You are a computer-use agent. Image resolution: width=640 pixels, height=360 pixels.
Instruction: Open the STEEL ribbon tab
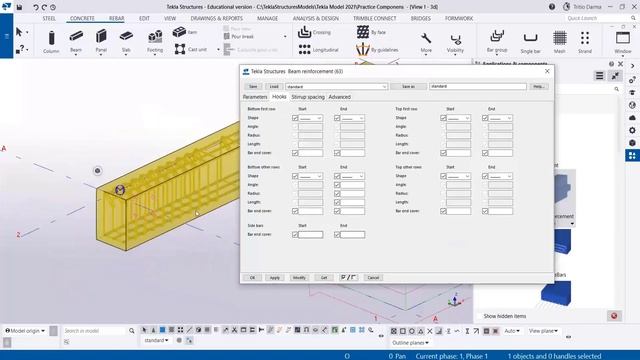[x=49, y=18]
